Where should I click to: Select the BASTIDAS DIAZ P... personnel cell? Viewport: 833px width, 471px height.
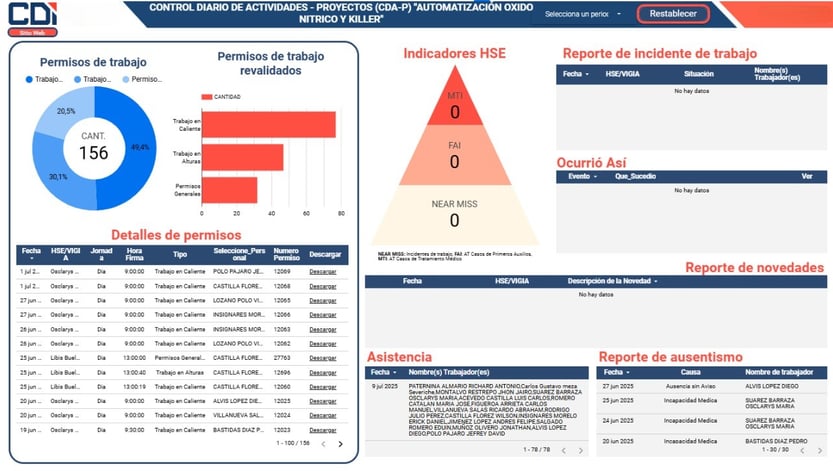click(238, 430)
